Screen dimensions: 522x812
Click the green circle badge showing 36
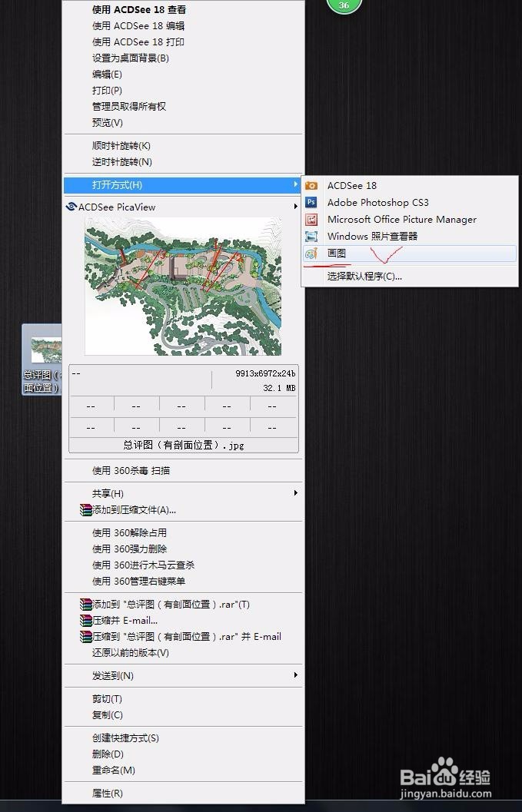click(344, 5)
